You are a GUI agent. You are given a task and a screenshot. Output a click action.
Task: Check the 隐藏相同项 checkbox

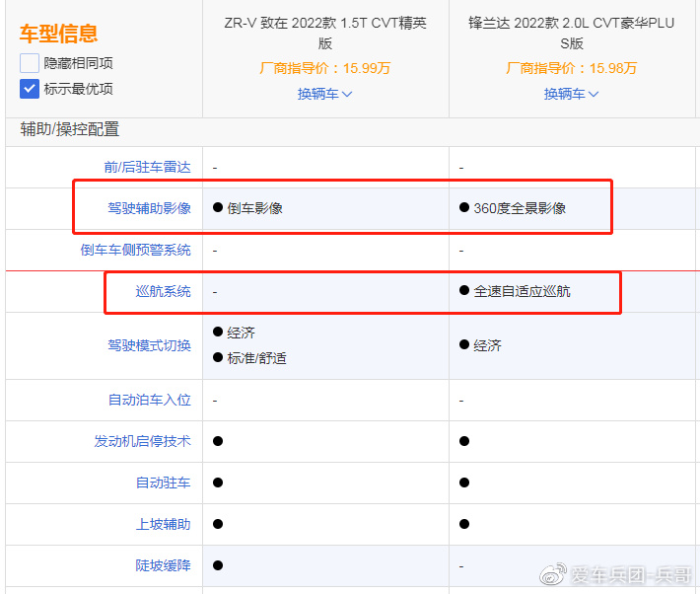point(30,63)
